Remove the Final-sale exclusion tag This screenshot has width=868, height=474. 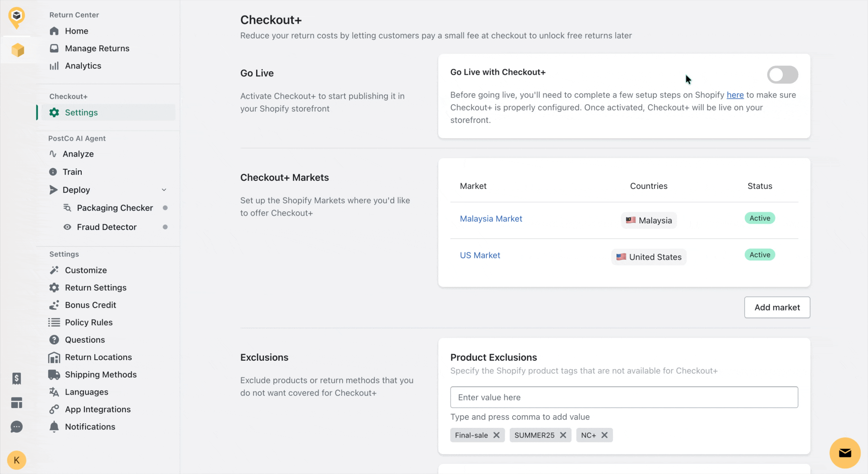(496, 435)
